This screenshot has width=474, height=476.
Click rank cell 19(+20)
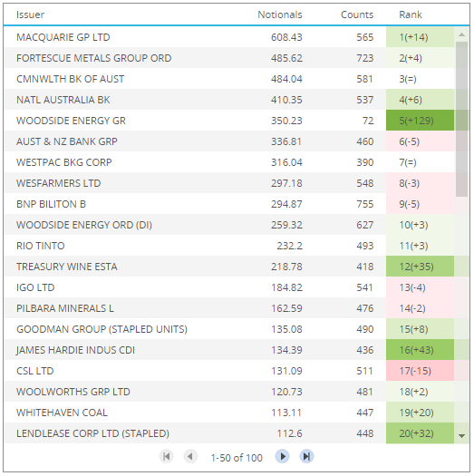420,413
